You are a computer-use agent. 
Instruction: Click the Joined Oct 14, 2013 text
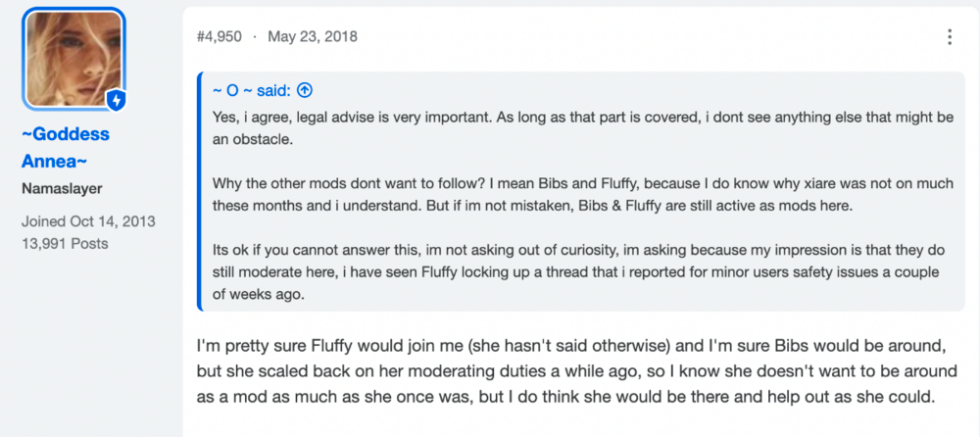pyautogui.click(x=89, y=221)
